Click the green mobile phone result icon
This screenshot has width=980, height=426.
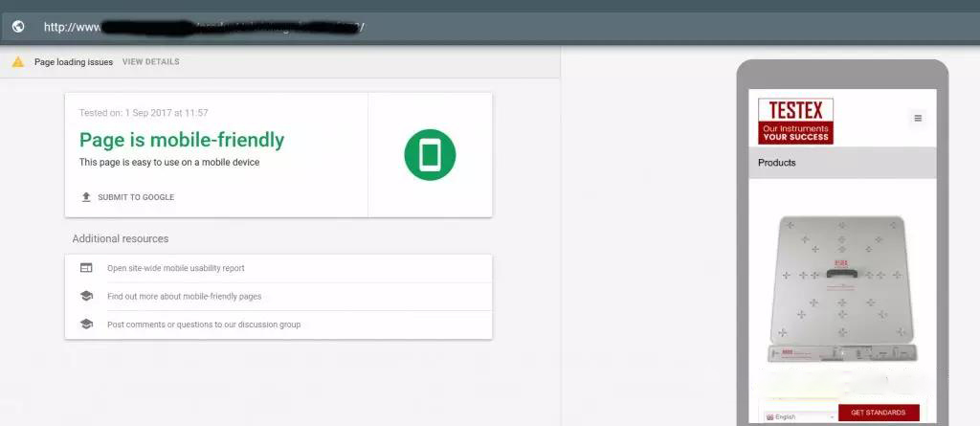pyautogui.click(x=430, y=154)
